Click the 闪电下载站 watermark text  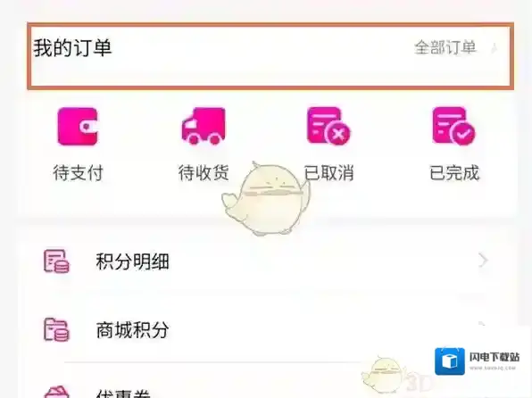pyautogui.click(x=495, y=357)
